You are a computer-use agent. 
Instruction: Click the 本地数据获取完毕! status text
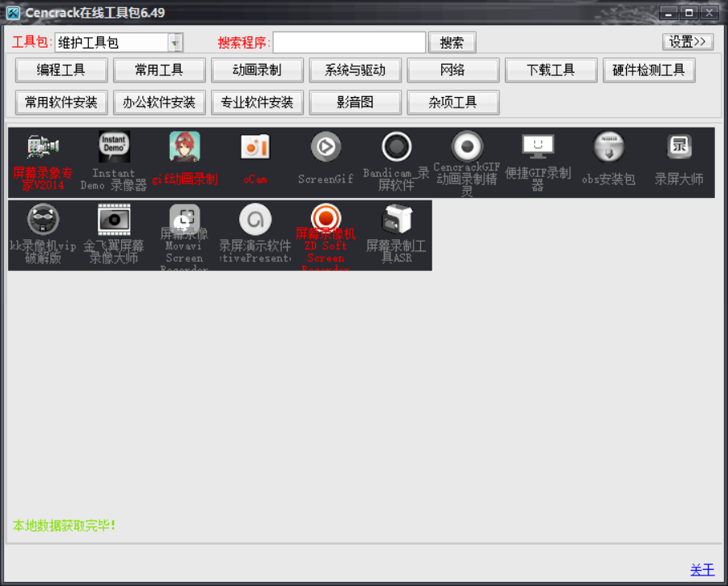pyautogui.click(x=64, y=525)
